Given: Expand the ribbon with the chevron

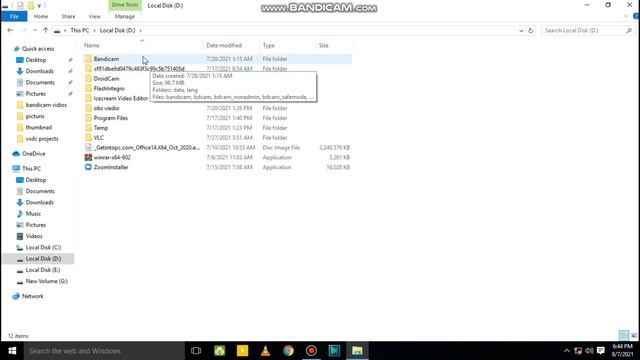Looking at the screenshot, I should (626, 16).
